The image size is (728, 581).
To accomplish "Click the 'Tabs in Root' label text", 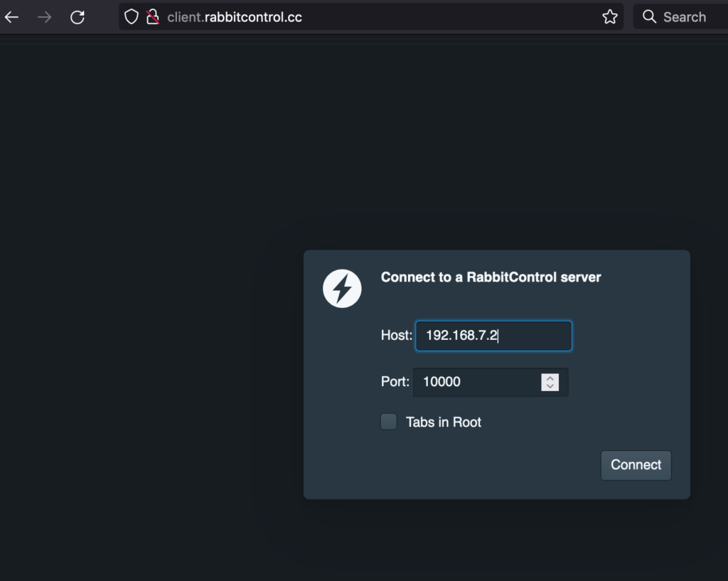I will pyautogui.click(x=444, y=422).
